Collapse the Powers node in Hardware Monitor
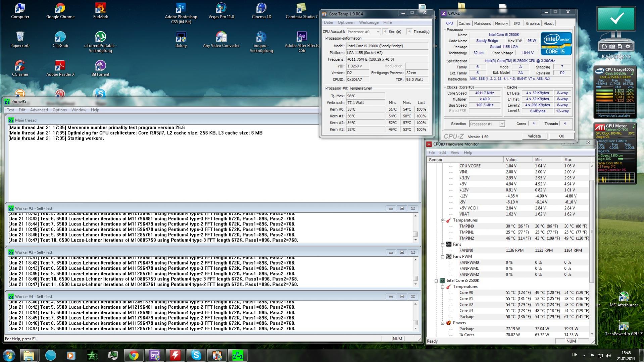 [443, 323]
